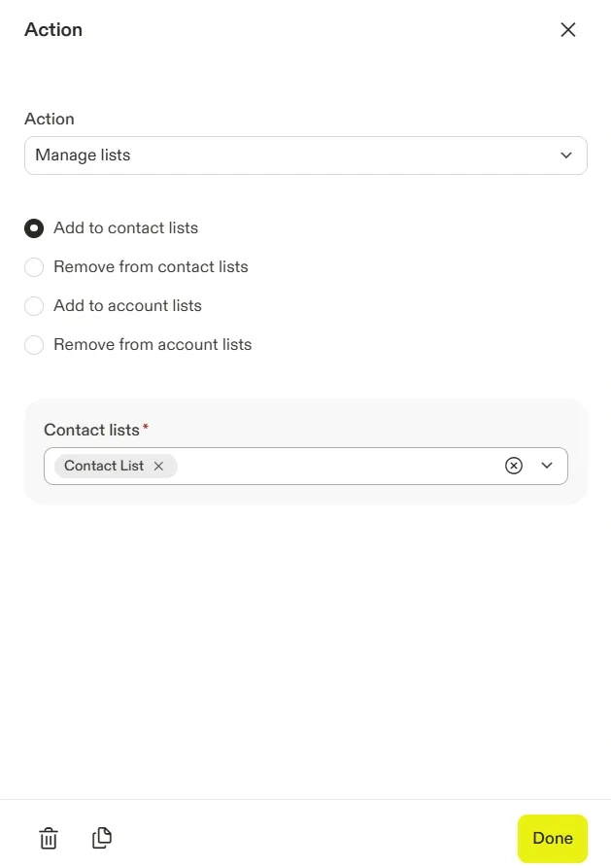The width and height of the screenshot is (611, 868).
Task: Remove the Contact List chip via its x
Action: [x=158, y=467]
